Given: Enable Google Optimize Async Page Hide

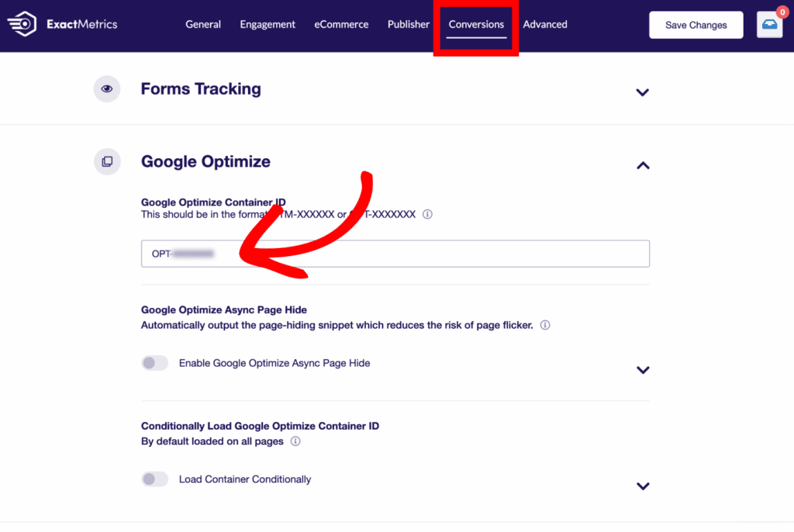Looking at the screenshot, I should pos(154,363).
